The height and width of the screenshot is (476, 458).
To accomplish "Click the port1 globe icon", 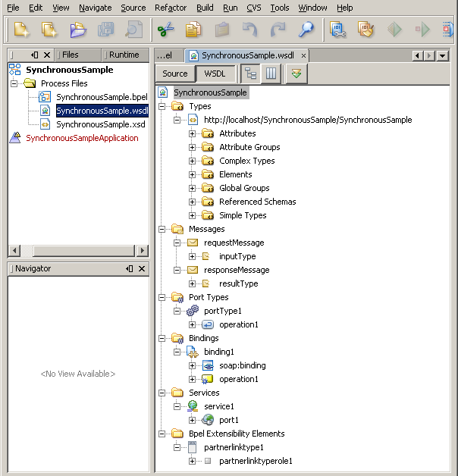I will (x=208, y=420).
